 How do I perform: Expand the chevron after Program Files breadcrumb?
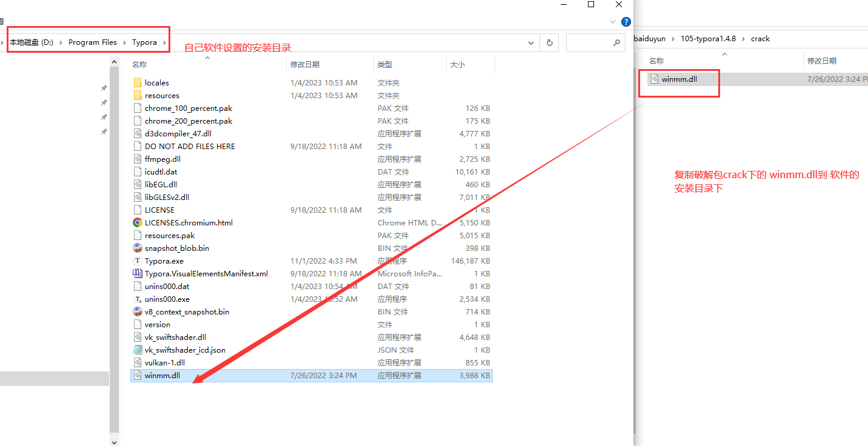[x=125, y=42]
